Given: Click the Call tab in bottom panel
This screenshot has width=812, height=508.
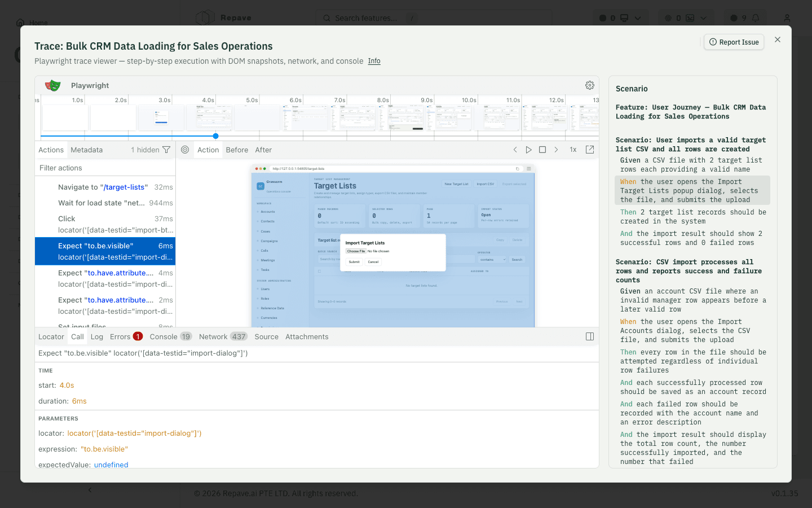Looking at the screenshot, I should pyautogui.click(x=78, y=337).
